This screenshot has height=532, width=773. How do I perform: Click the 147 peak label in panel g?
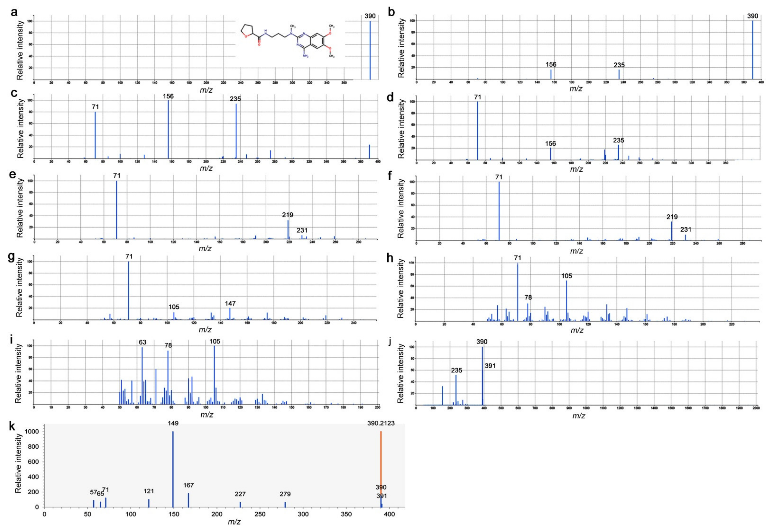click(x=230, y=303)
